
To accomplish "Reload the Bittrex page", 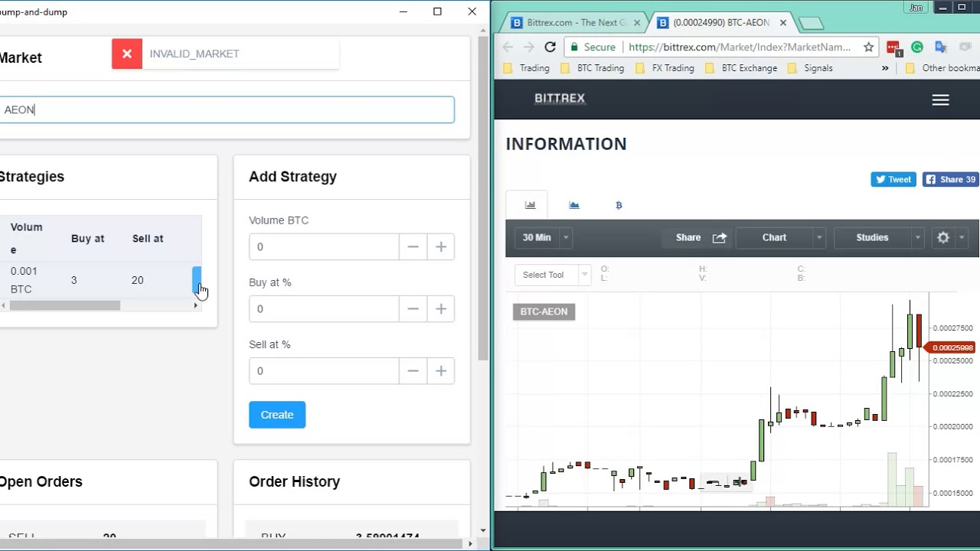I will pos(550,47).
